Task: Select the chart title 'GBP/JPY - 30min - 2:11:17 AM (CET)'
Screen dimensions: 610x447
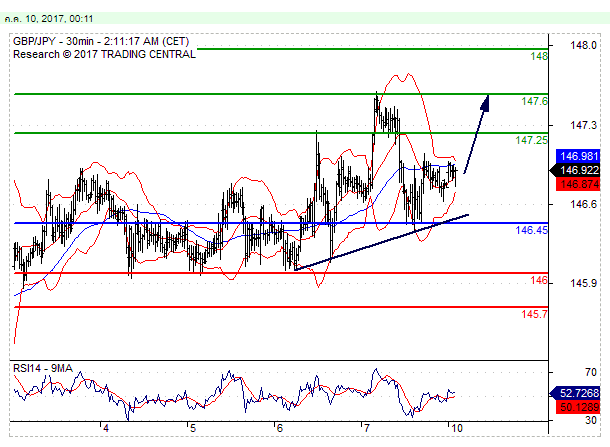Action: [x=101, y=41]
